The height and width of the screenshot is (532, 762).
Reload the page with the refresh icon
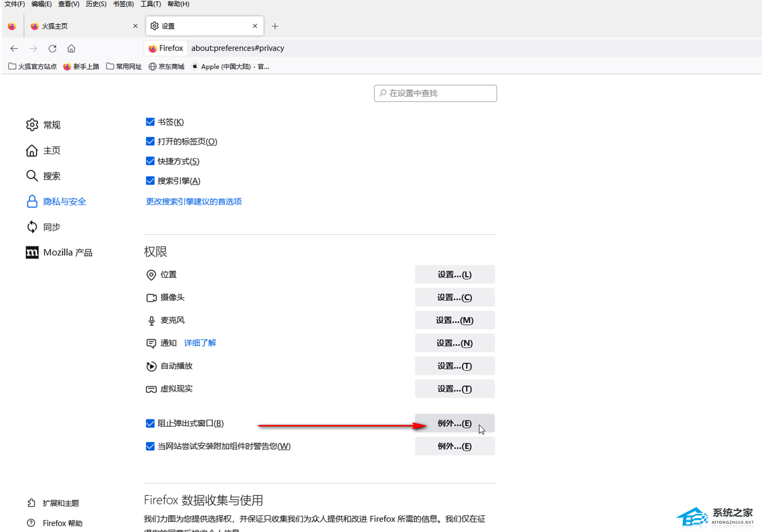(53, 48)
